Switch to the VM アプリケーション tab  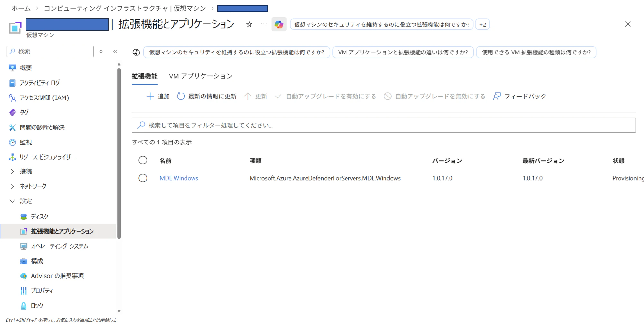pos(200,76)
